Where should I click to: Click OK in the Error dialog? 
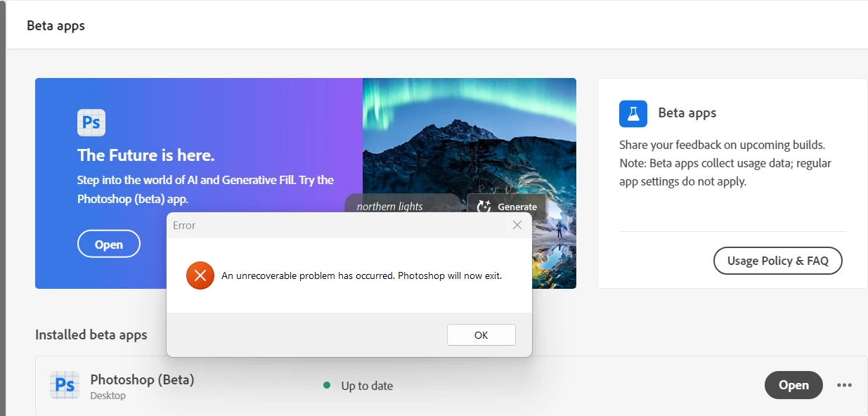[x=481, y=335]
